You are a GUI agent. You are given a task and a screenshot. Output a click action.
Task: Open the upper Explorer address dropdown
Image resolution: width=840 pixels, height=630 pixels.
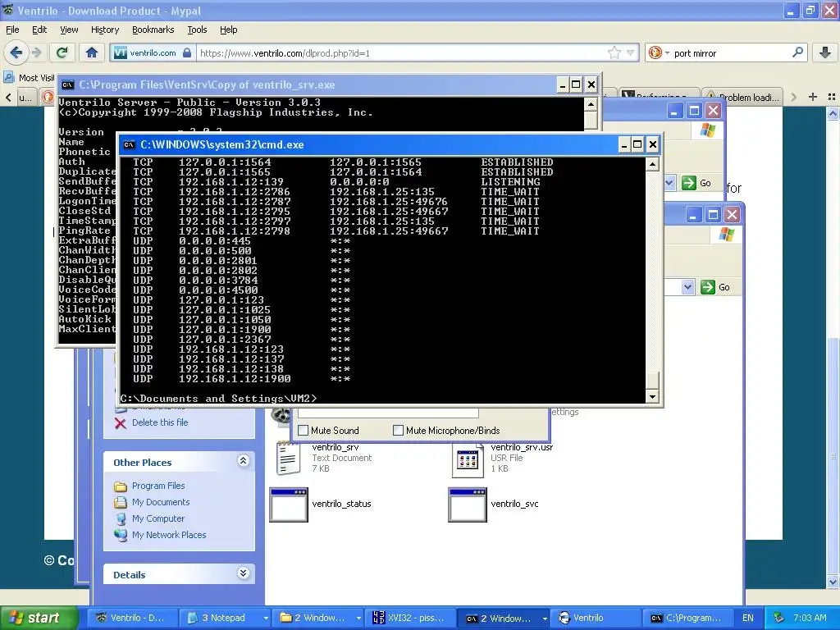pos(669,183)
